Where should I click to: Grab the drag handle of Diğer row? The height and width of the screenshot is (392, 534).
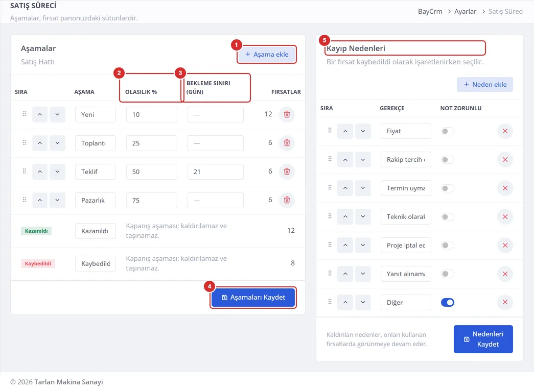point(330,302)
